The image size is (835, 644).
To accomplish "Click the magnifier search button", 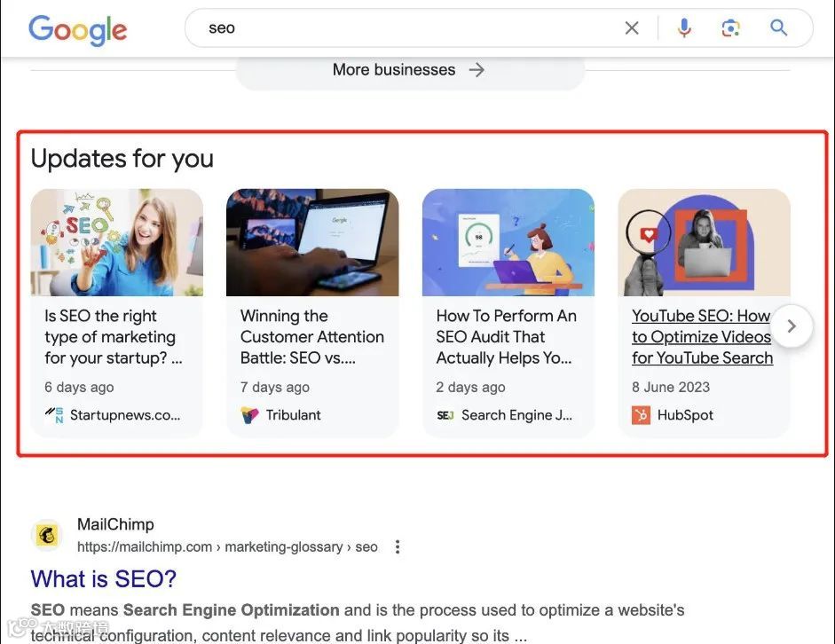I will click(778, 27).
